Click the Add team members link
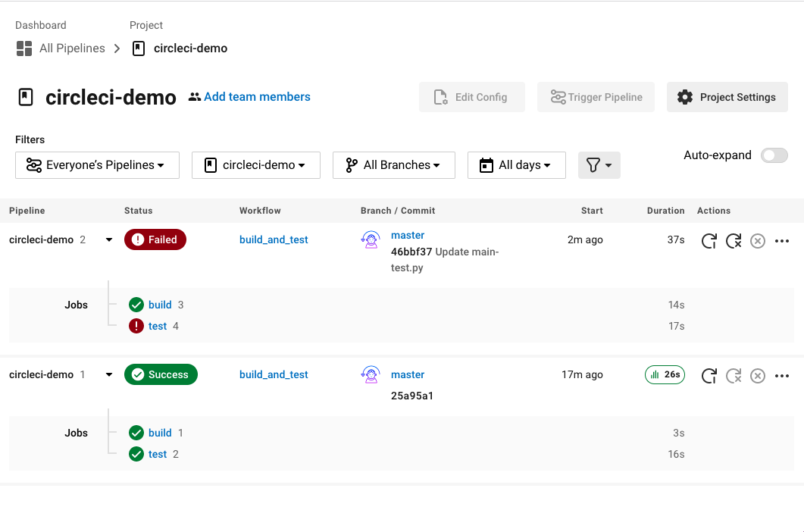The width and height of the screenshot is (804, 532). point(258,96)
